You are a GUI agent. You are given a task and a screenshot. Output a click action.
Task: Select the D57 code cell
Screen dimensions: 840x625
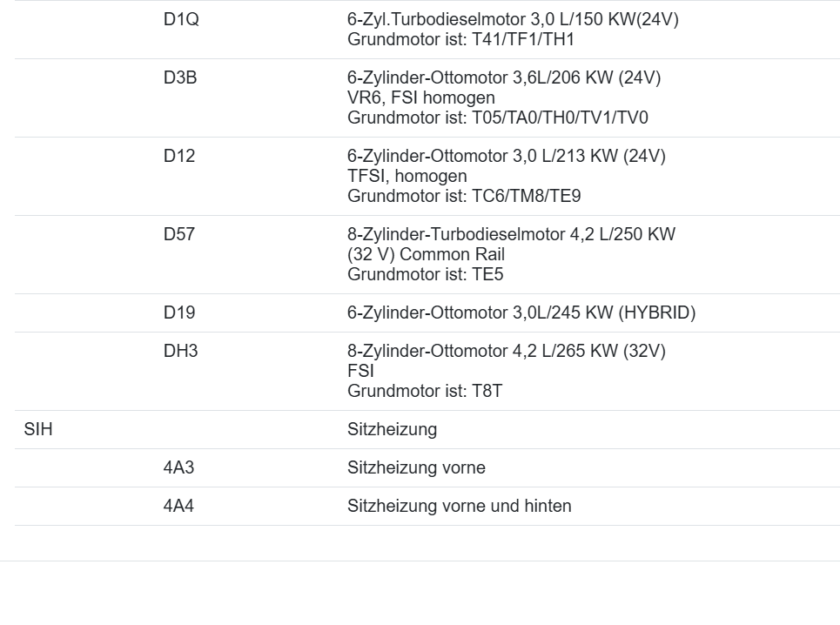click(x=179, y=235)
